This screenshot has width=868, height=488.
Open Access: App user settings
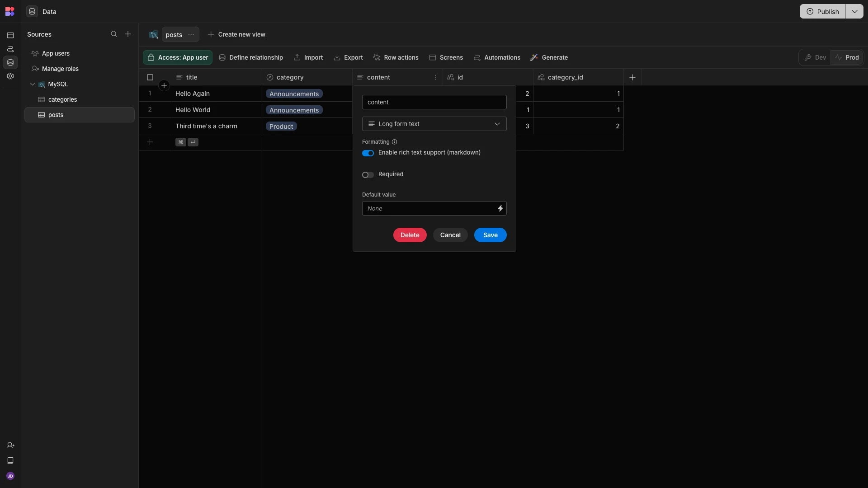[x=178, y=57]
